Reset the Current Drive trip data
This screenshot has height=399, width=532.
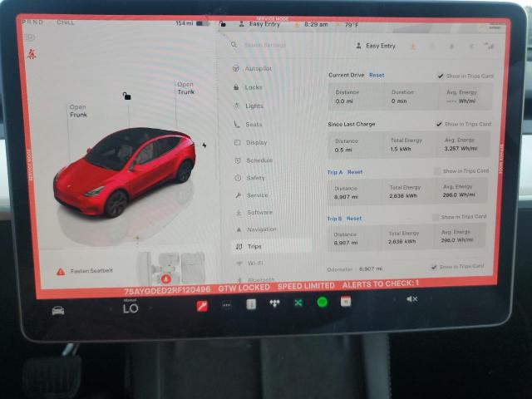(377, 76)
